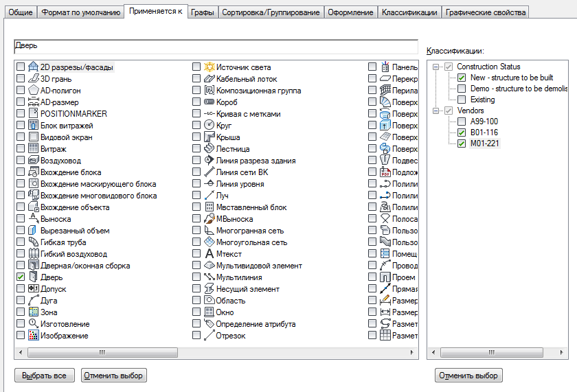Uncheck the B01-116 vendor checkbox
This screenshot has height=392, width=577.
point(462,132)
